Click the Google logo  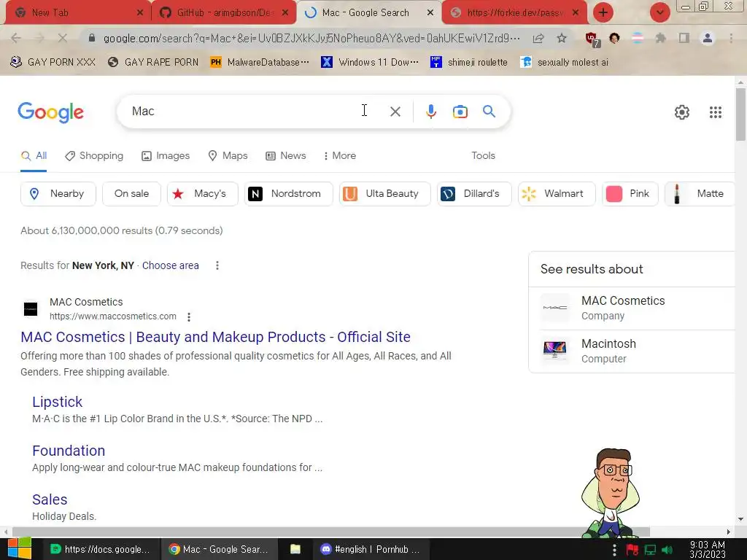[50, 112]
